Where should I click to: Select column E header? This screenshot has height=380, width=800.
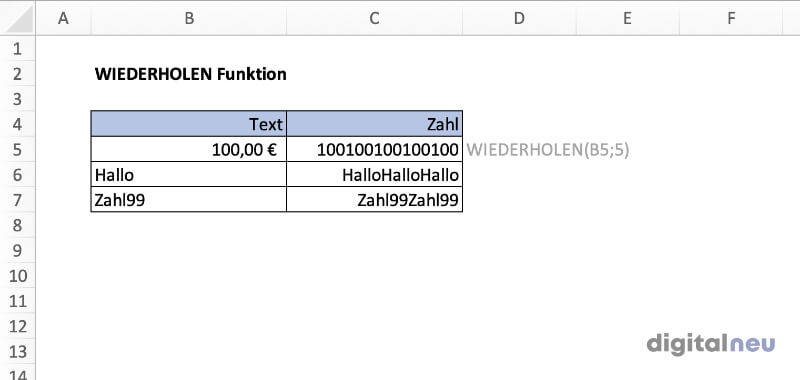[628, 19]
